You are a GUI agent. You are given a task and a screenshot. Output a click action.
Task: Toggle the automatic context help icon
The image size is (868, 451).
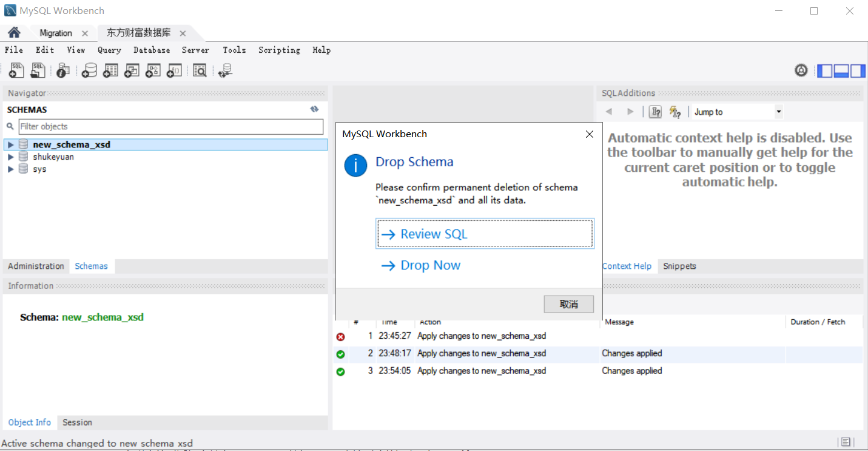(x=675, y=112)
